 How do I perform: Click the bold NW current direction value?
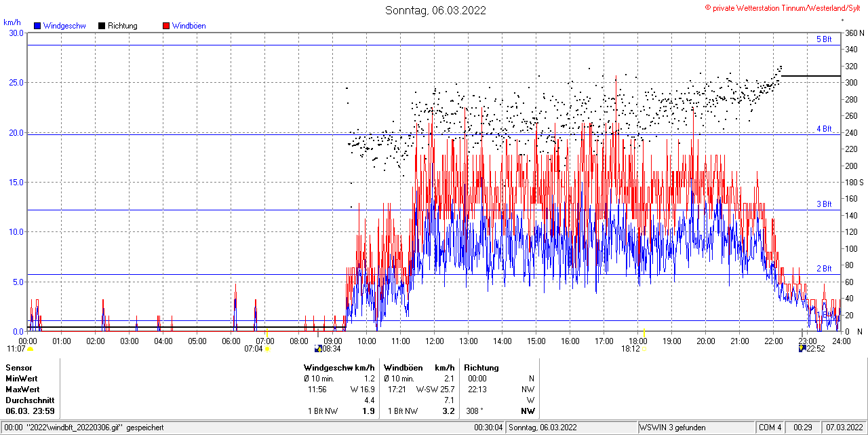pos(528,411)
